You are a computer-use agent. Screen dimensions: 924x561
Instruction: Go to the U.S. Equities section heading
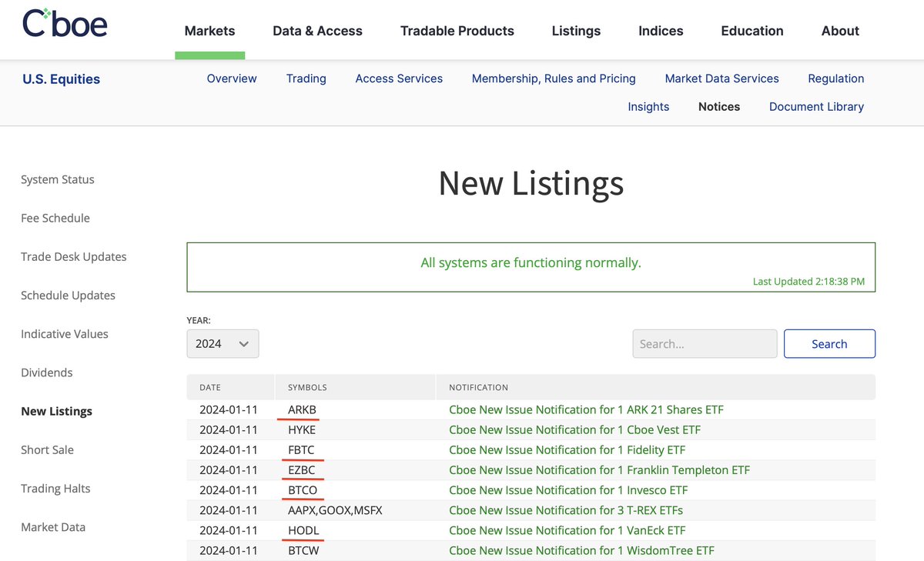pyautogui.click(x=61, y=78)
